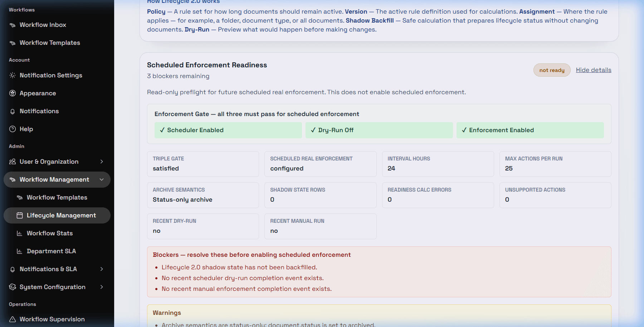Open Department SLA page
This screenshot has width=644, height=327.
(x=57, y=251)
